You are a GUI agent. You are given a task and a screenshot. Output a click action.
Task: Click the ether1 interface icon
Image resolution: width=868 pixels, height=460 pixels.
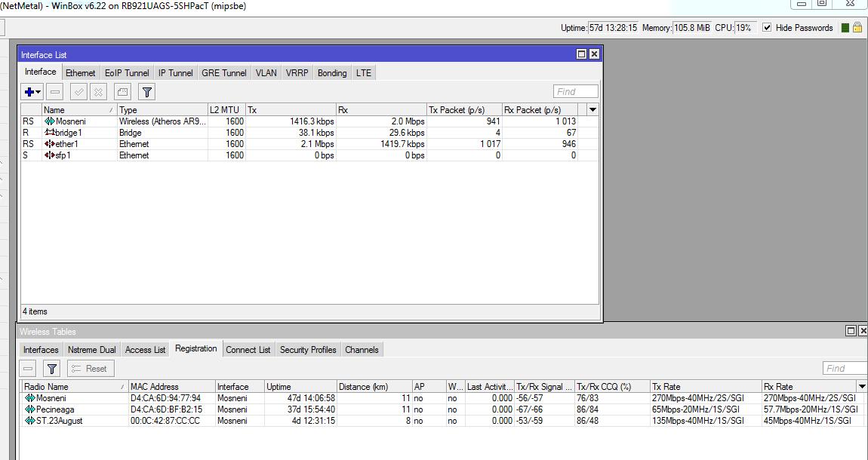(x=49, y=144)
